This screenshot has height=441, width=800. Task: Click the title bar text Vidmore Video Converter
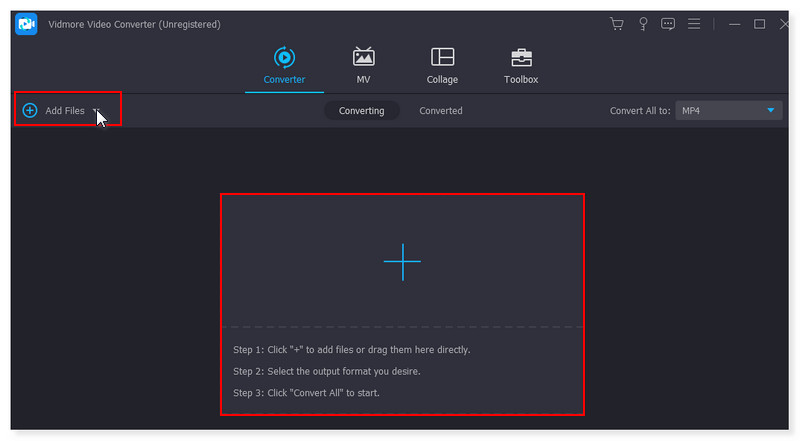coord(134,24)
